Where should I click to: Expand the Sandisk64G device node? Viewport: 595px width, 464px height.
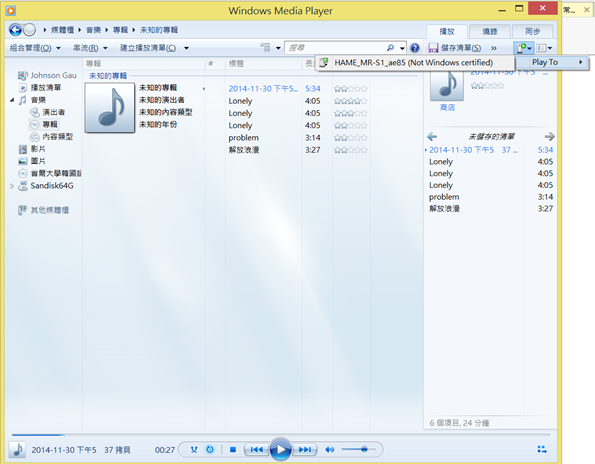click(x=12, y=186)
